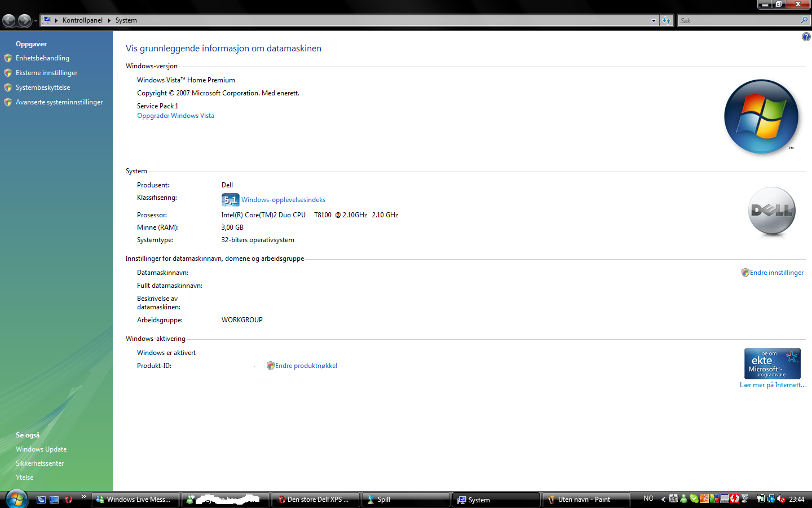Open Enhetsbehandling from the task pane
The image size is (812, 508).
(x=42, y=58)
